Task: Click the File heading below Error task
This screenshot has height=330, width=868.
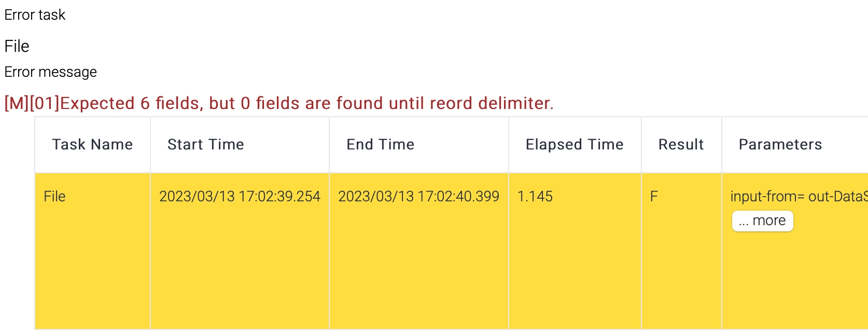Action: click(17, 46)
